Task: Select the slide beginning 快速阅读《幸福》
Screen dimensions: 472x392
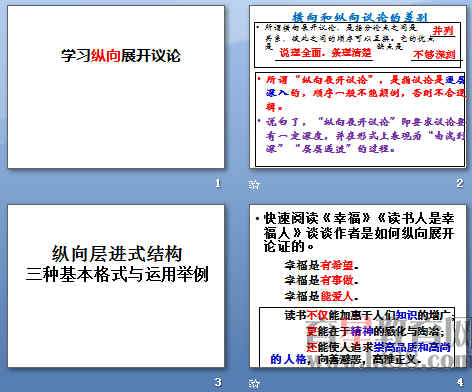Action: coord(358,286)
